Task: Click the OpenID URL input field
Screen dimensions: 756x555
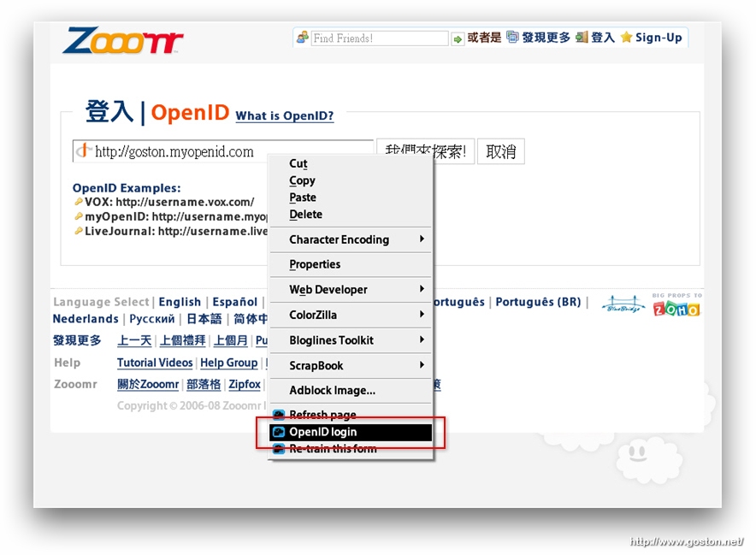Action: click(222, 151)
